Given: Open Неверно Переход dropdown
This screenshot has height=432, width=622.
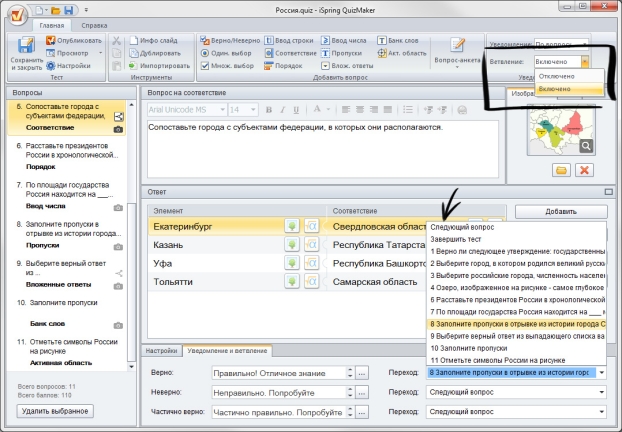Looking at the screenshot, I should click(516, 392).
